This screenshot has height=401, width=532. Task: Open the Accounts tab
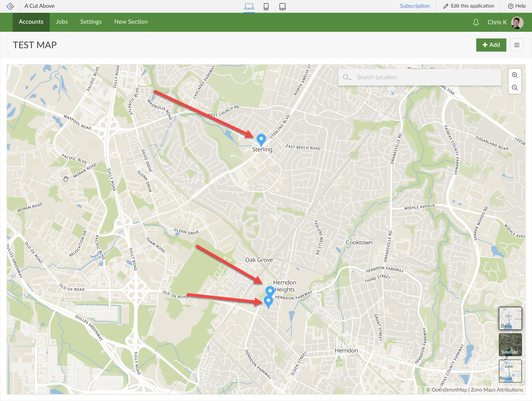(x=31, y=22)
